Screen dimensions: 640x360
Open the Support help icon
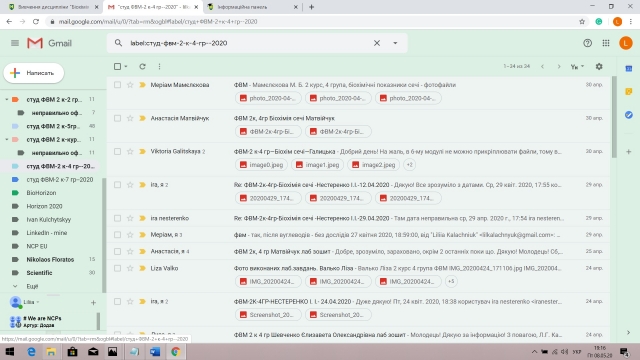pos(587,43)
